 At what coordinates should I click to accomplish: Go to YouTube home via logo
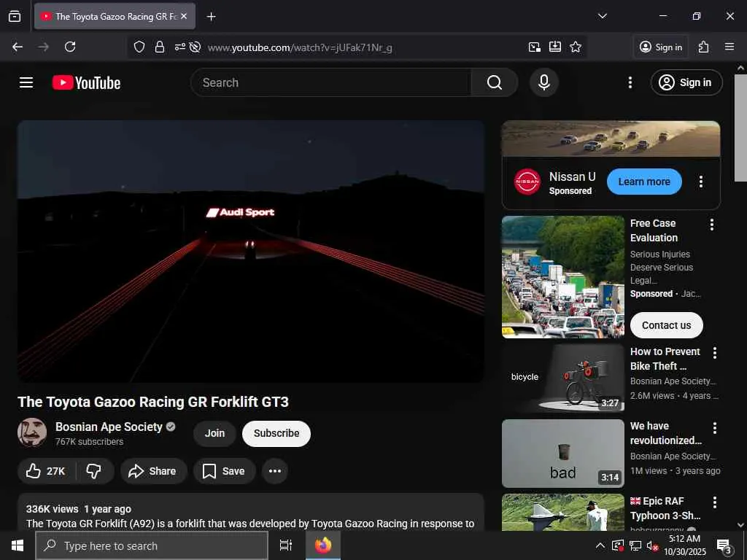(x=86, y=82)
